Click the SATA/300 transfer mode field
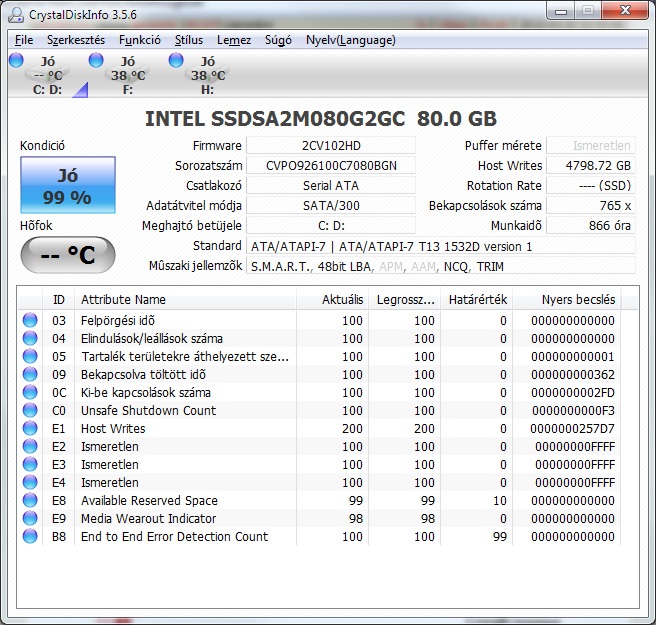This screenshot has width=656, height=625. point(331,206)
